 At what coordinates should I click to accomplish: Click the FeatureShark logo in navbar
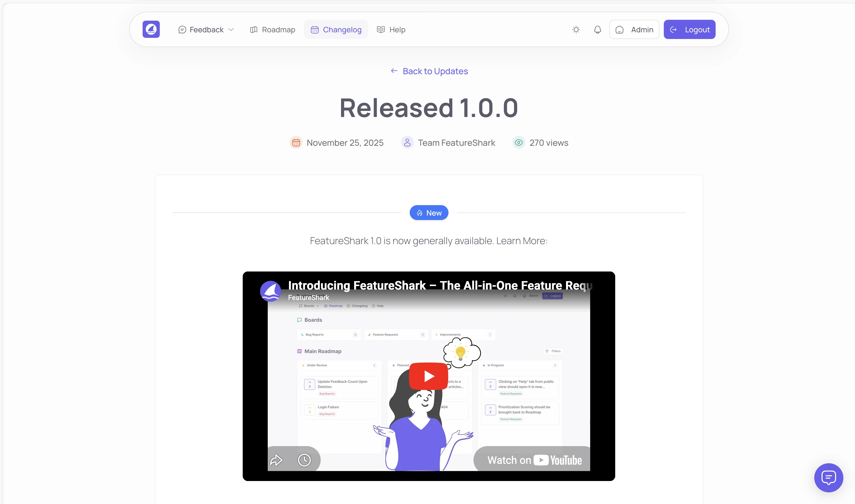151,29
